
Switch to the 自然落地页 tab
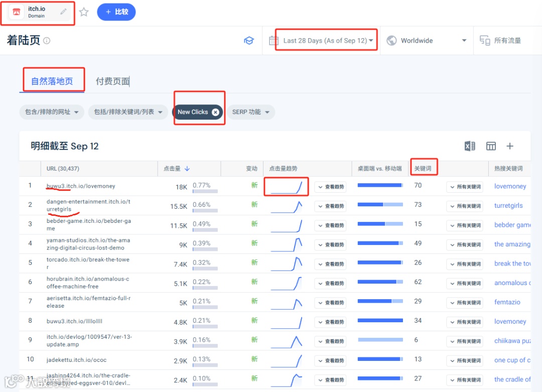(x=52, y=81)
